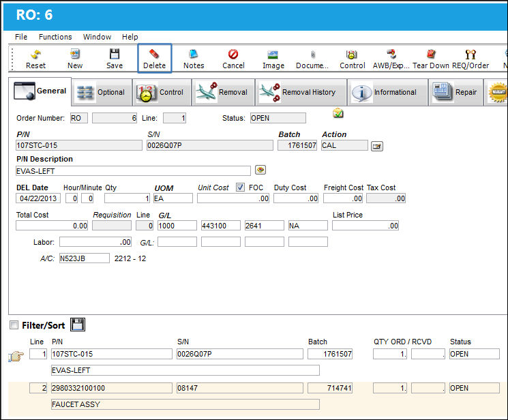The height and width of the screenshot is (420, 508).
Task: Click serial 08147 in line 2
Action: coord(240,388)
